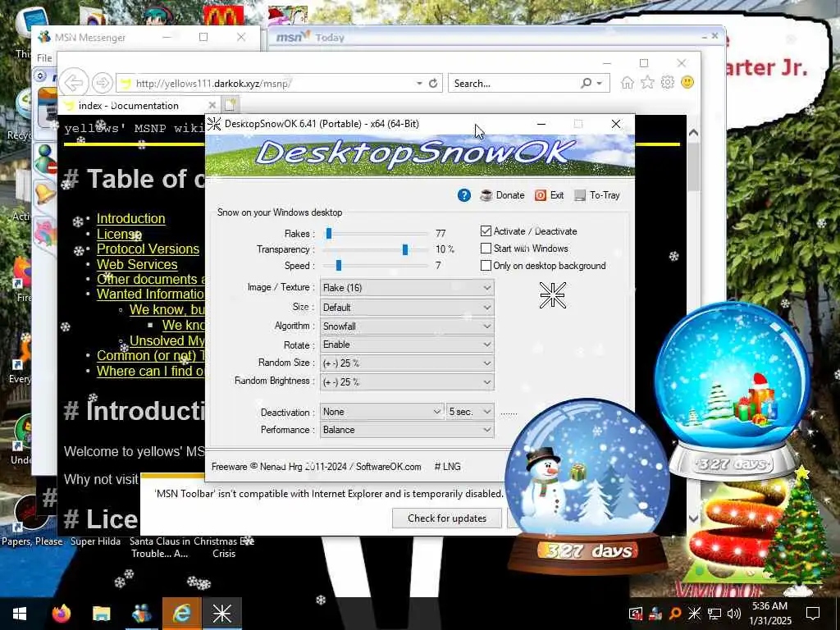The image size is (840, 630).
Task: Open the address bar history dropdown arrow
Action: [419, 84]
